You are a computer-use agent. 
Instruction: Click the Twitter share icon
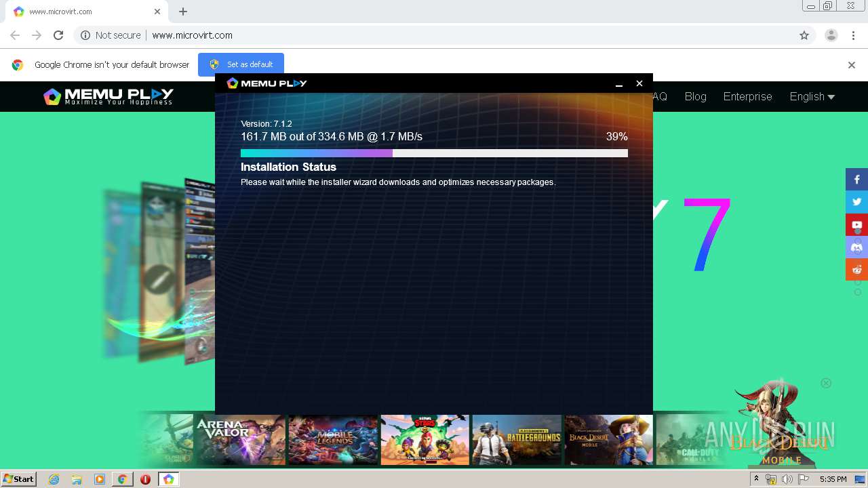856,202
